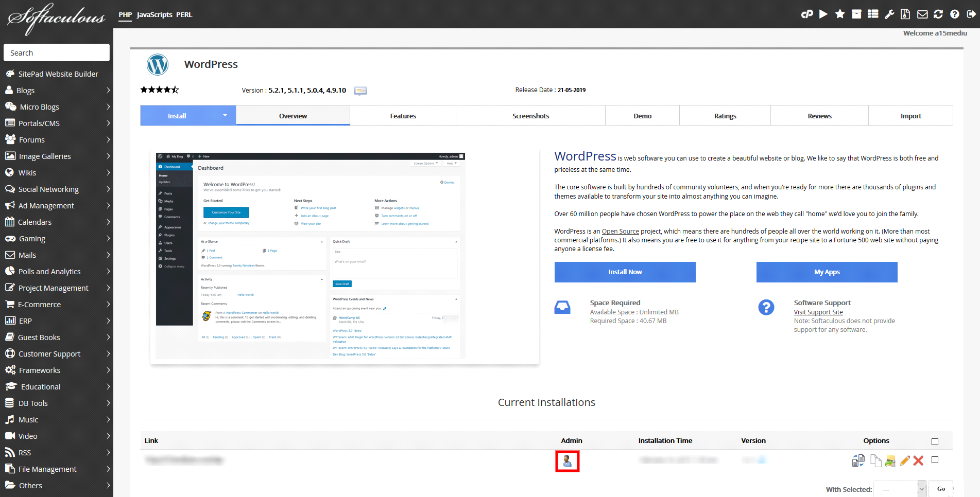Image resolution: width=980 pixels, height=497 pixels.
Task: Log out via the exit icon
Action: click(x=971, y=14)
